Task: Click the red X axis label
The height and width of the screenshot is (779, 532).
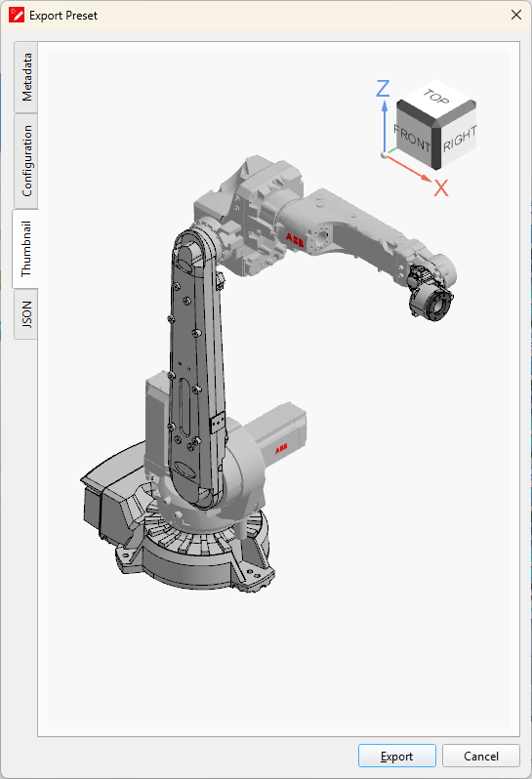Action: (x=440, y=188)
